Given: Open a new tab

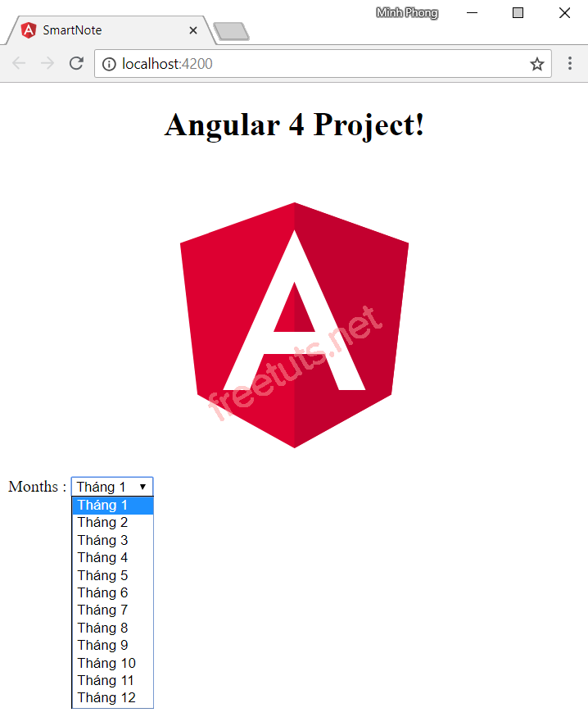Looking at the screenshot, I should [x=231, y=31].
